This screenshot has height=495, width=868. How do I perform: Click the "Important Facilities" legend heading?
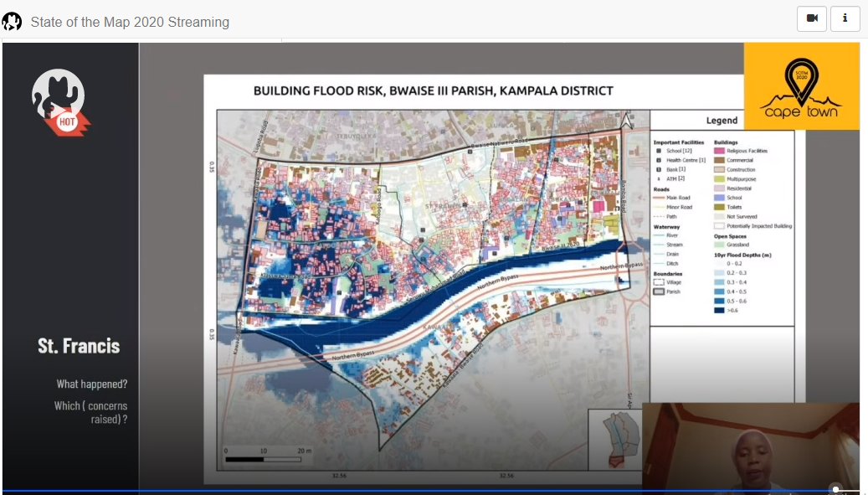pyautogui.click(x=679, y=142)
